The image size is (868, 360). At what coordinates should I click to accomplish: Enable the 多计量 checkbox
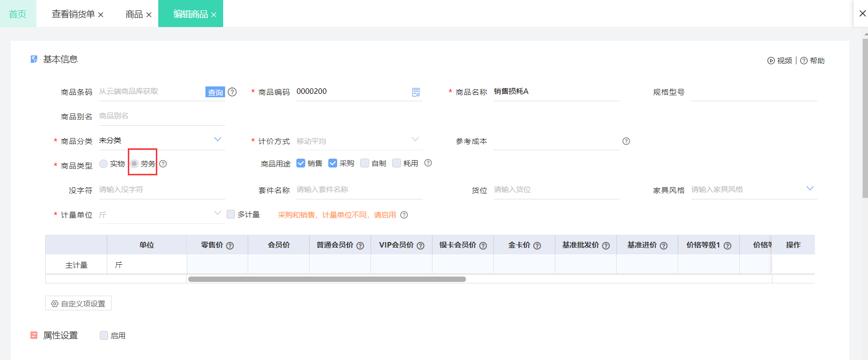[231, 214]
